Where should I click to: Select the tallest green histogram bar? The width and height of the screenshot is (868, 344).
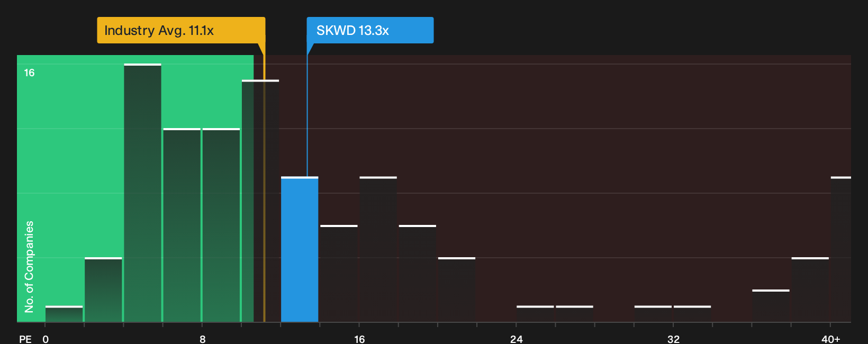(142, 193)
